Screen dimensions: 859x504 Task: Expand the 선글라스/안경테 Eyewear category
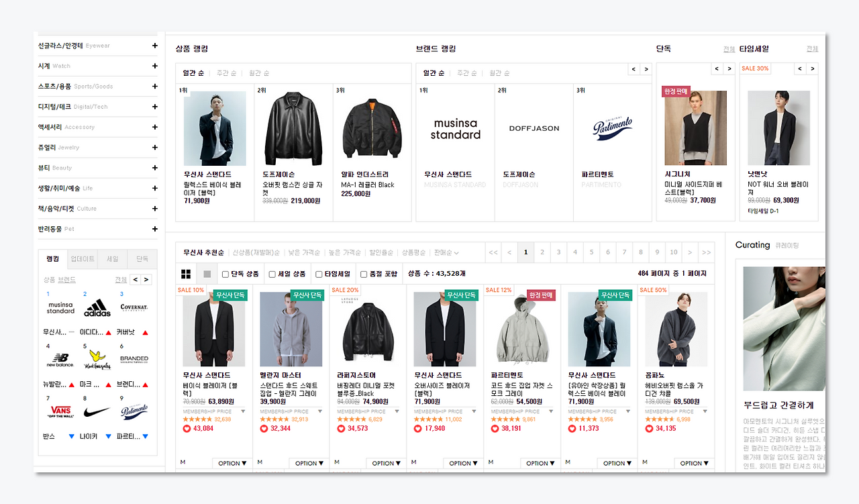pos(154,46)
